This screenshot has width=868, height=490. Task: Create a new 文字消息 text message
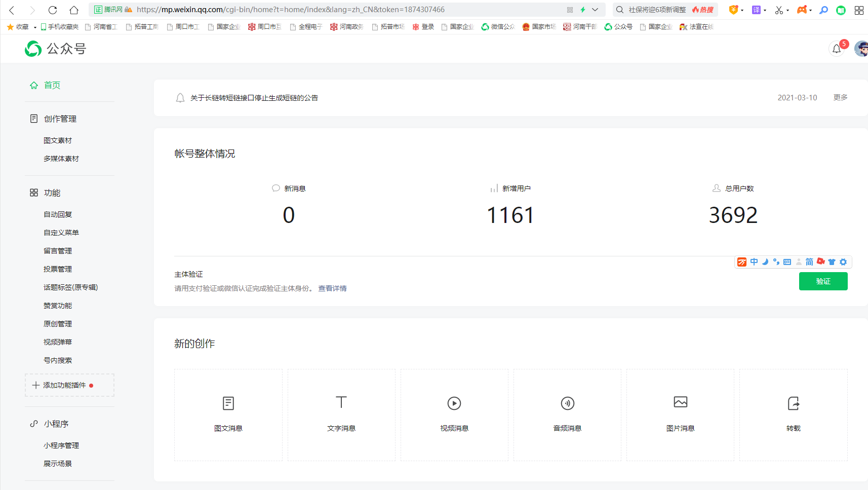341,403
